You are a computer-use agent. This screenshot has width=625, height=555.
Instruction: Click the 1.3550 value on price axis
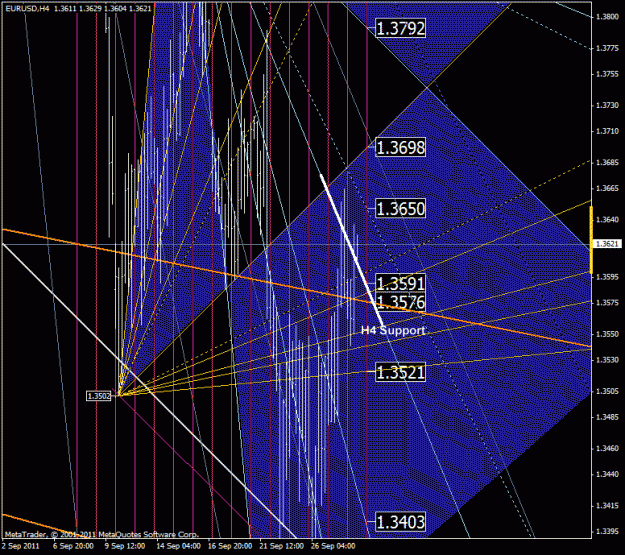607,334
